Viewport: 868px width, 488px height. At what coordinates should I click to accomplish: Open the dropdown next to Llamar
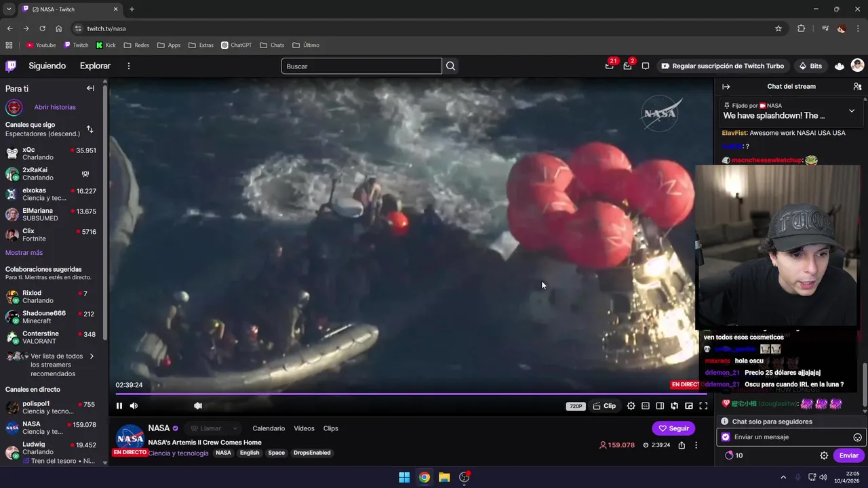pyautogui.click(x=235, y=428)
